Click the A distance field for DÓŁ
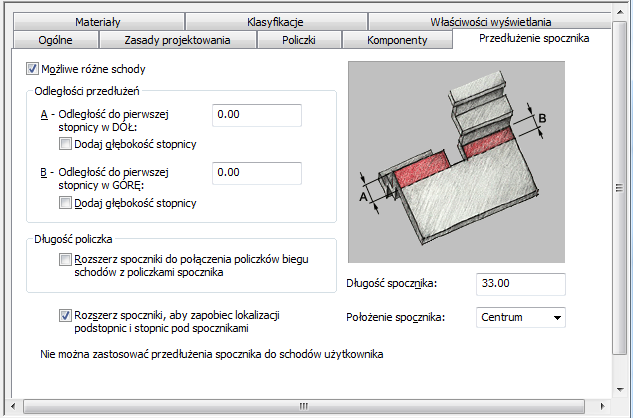This screenshot has height=418, width=633. click(257, 115)
